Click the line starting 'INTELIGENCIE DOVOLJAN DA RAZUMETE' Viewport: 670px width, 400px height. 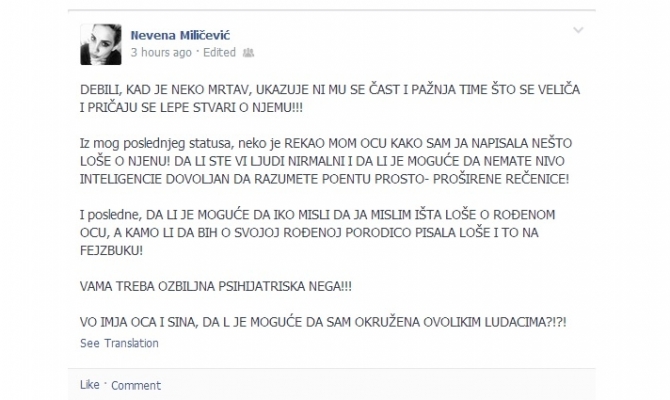click(x=325, y=179)
